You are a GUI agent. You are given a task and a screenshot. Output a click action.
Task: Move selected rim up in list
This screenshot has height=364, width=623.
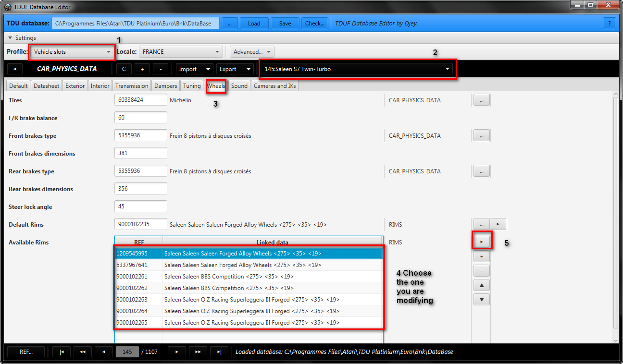482,285
